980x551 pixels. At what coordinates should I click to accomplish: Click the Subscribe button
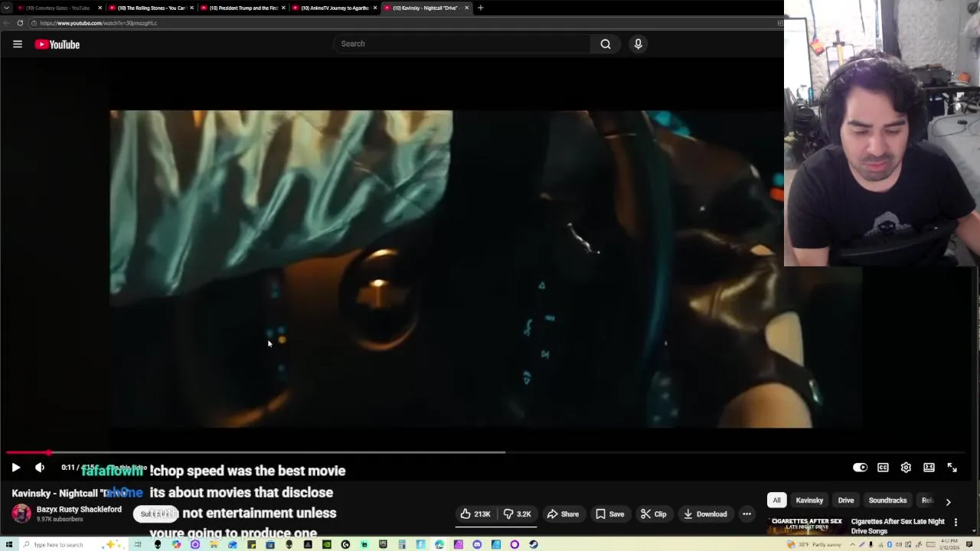click(x=155, y=514)
